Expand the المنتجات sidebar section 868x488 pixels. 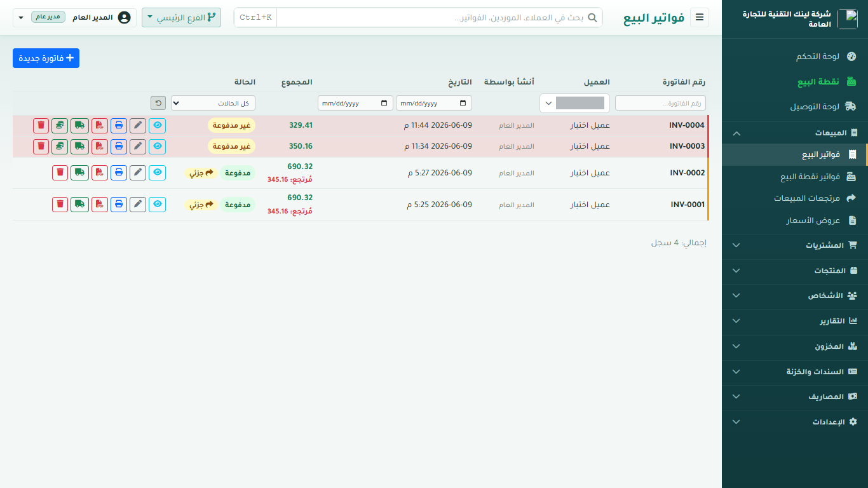pos(795,271)
